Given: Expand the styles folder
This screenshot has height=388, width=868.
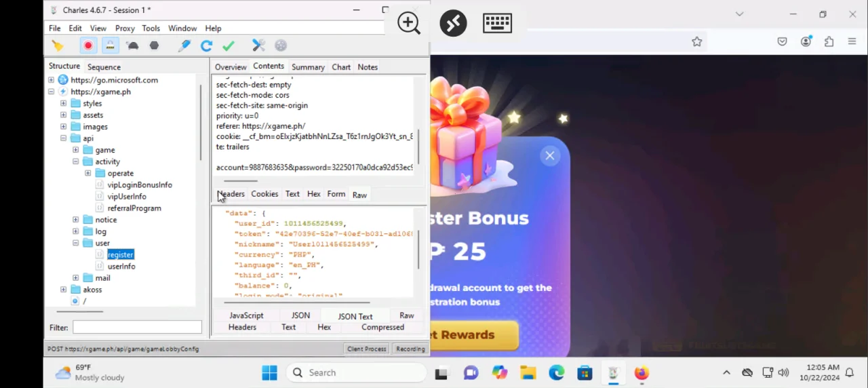Looking at the screenshot, I should point(63,103).
